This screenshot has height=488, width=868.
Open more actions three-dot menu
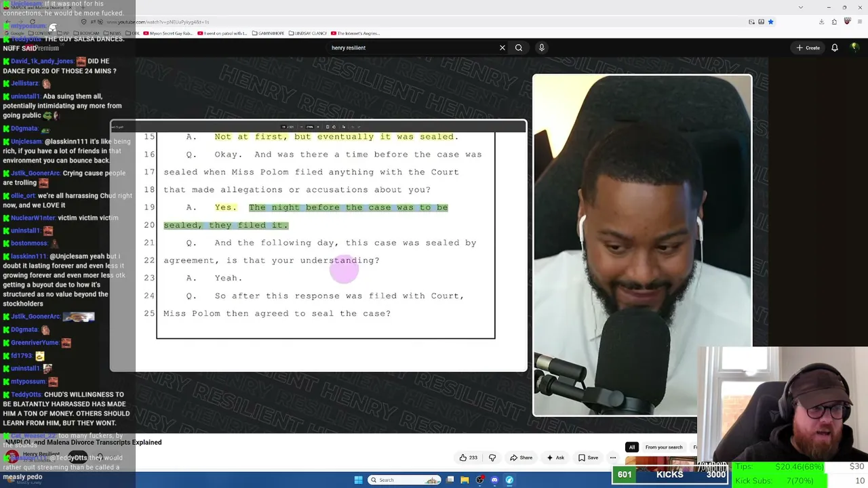click(612, 457)
